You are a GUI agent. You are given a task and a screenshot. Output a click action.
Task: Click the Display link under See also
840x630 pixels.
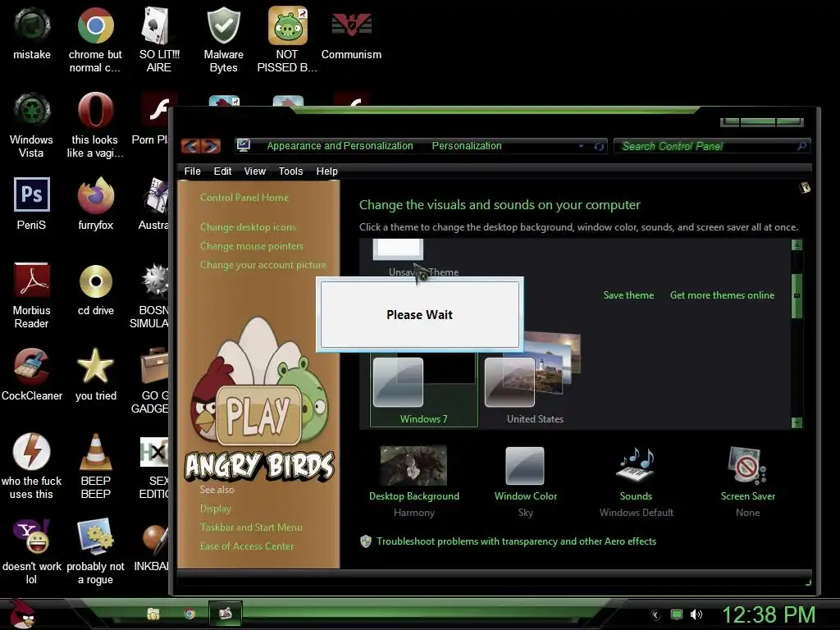(x=216, y=509)
